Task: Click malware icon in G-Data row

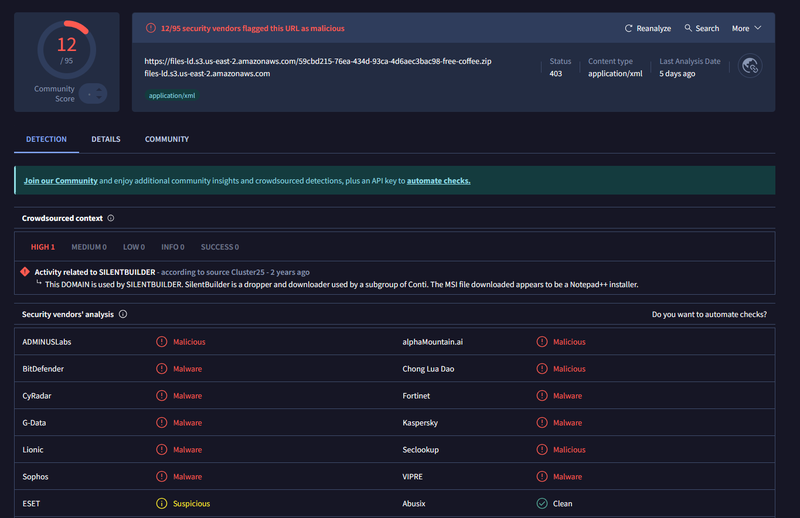Action: pos(162,423)
